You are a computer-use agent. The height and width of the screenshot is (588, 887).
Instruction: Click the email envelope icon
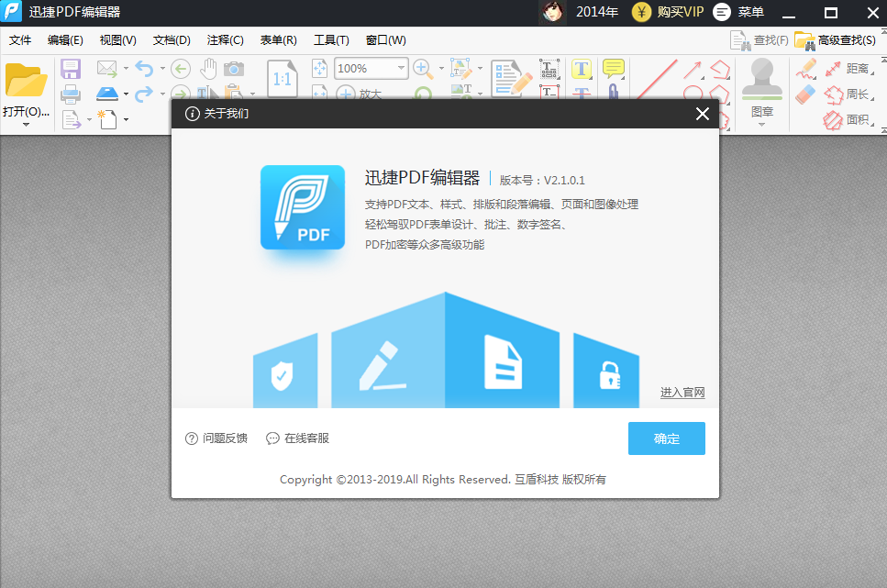click(x=107, y=69)
